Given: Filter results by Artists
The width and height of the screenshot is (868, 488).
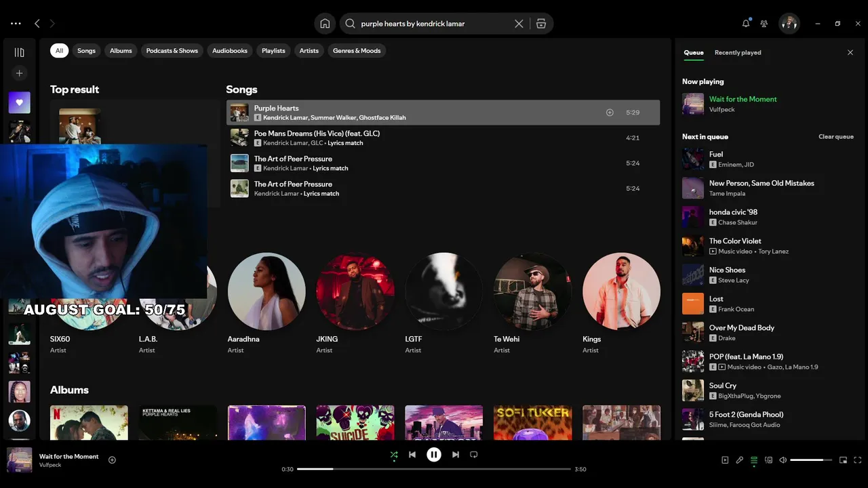Looking at the screenshot, I should [309, 51].
